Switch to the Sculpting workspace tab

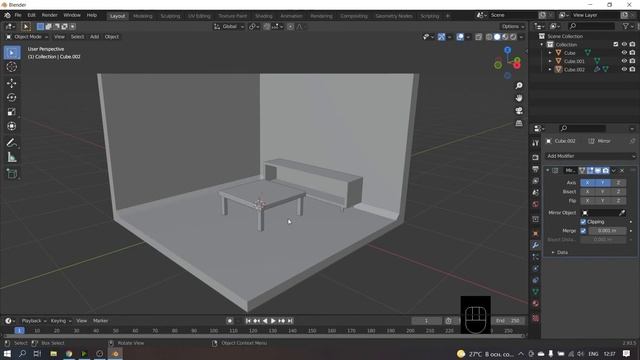[170, 16]
